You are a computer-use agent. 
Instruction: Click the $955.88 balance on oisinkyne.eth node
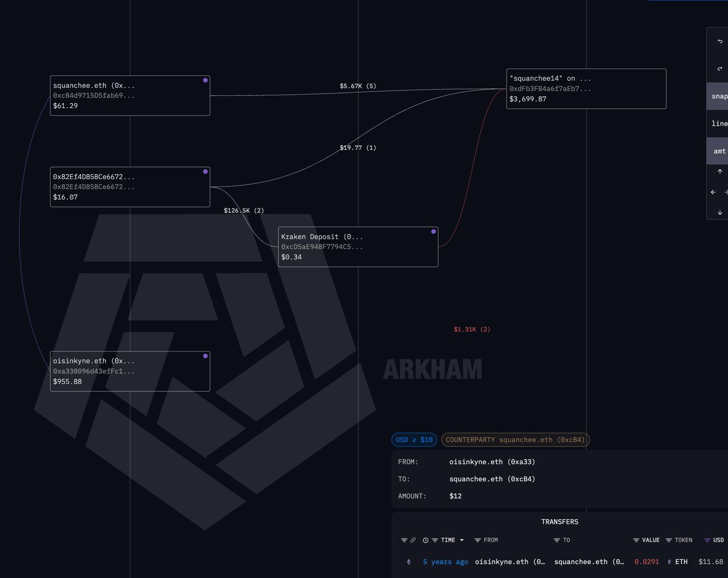pyautogui.click(x=67, y=382)
